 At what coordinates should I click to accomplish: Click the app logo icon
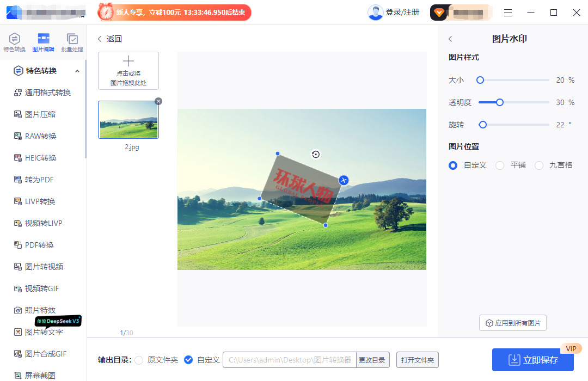click(14, 13)
